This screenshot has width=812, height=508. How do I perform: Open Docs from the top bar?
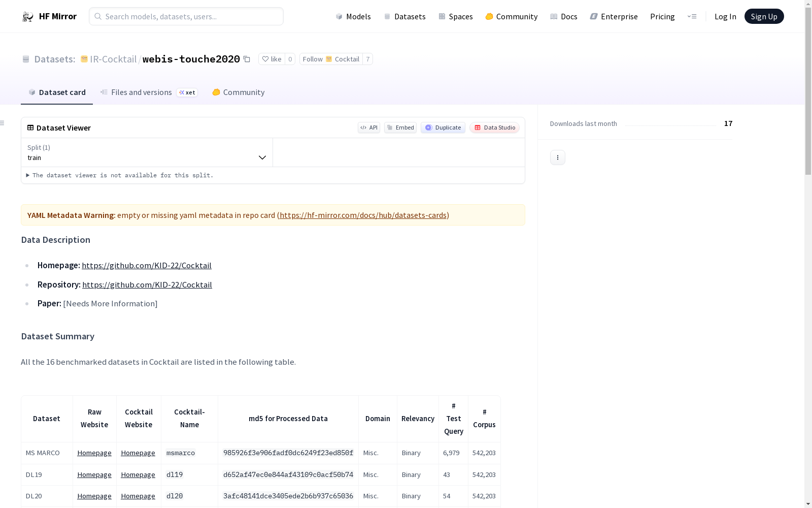(x=564, y=16)
